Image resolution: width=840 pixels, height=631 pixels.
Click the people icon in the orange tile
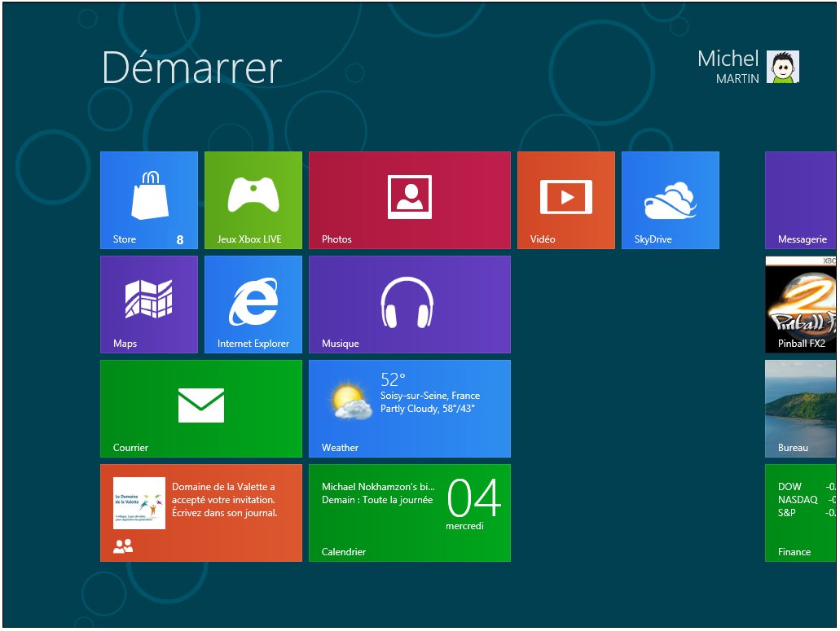(x=123, y=546)
